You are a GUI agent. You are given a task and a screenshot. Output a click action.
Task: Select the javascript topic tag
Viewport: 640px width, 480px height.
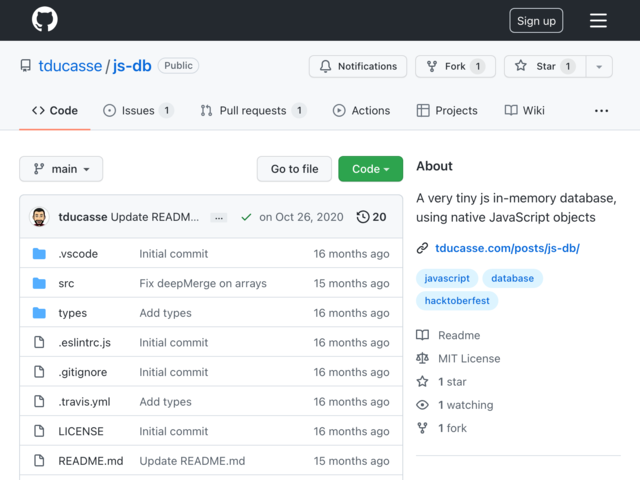[x=447, y=278]
